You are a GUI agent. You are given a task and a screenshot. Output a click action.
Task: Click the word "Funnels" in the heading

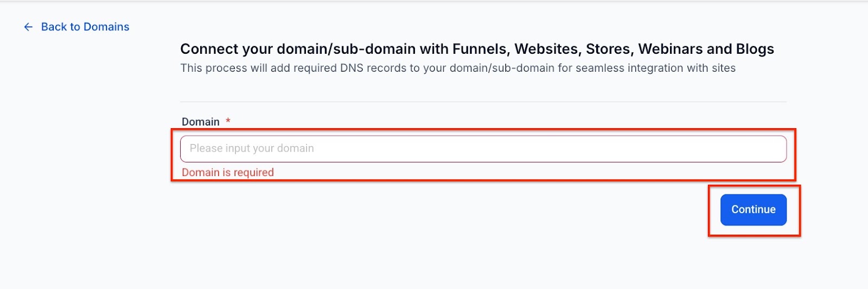pos(481,49)
